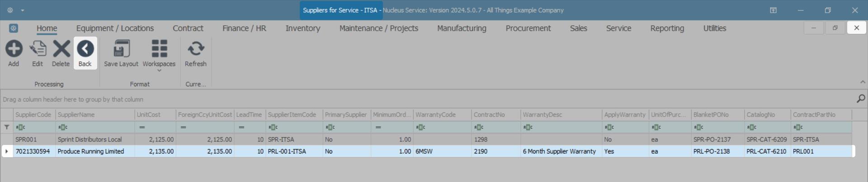The image size is (868, 182).
Task: Click the filter row funnel icon
Action: click(7, 127)
